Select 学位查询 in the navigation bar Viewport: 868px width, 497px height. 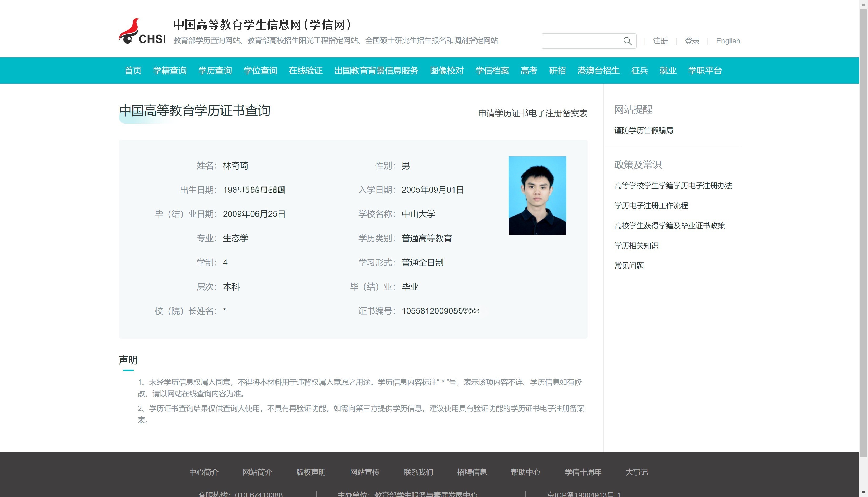pyautogui.click(x=260, y=71)
